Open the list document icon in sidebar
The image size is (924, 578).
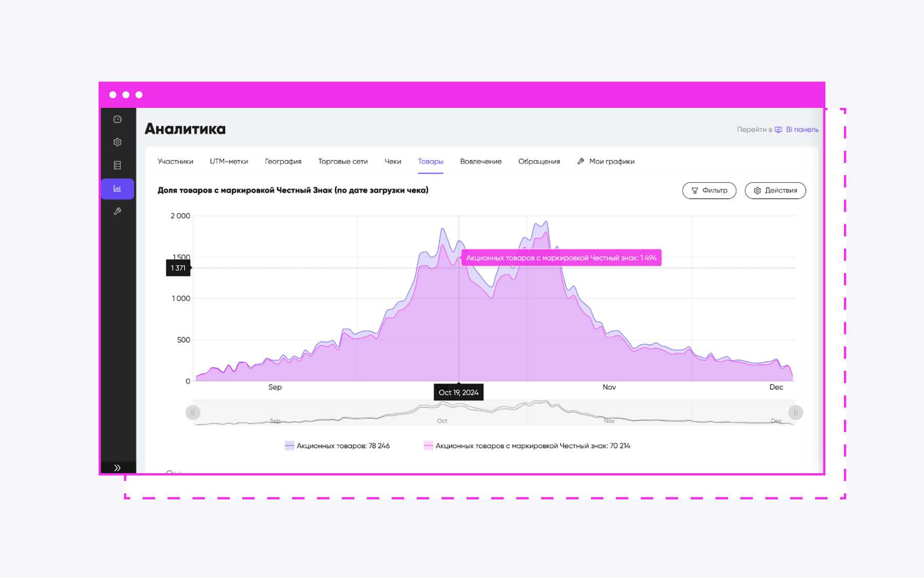click(118, 165)
